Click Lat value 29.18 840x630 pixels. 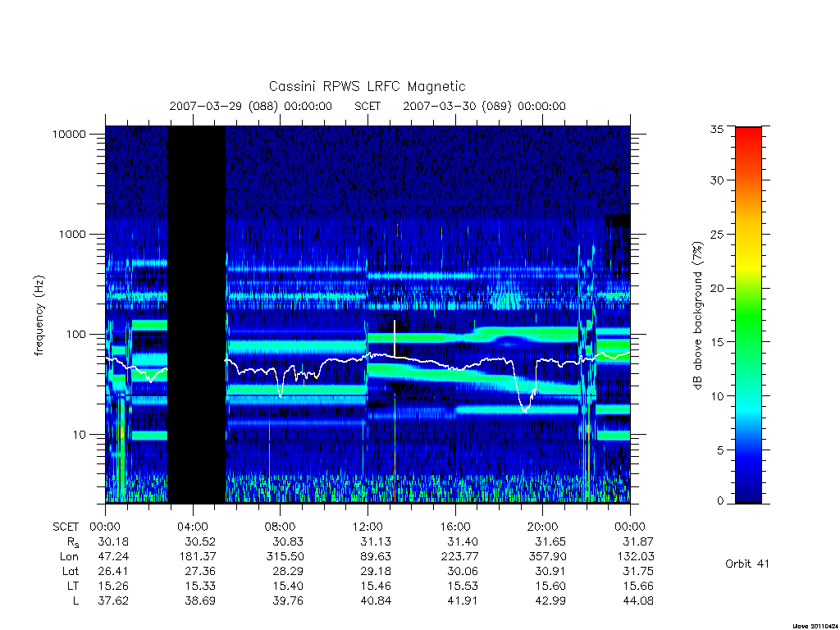(x=376, y=571)
